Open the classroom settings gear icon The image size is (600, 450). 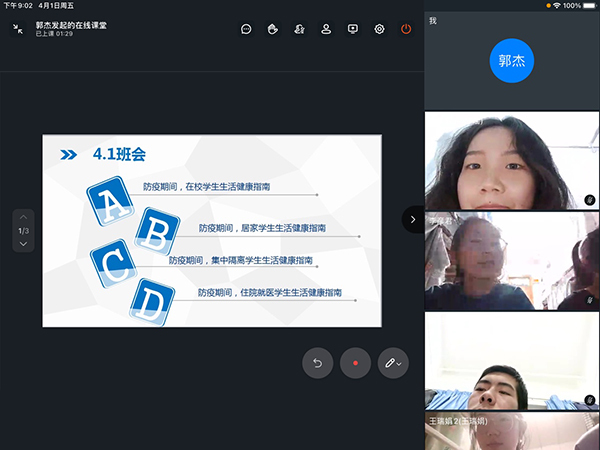(x=379, y=29)
